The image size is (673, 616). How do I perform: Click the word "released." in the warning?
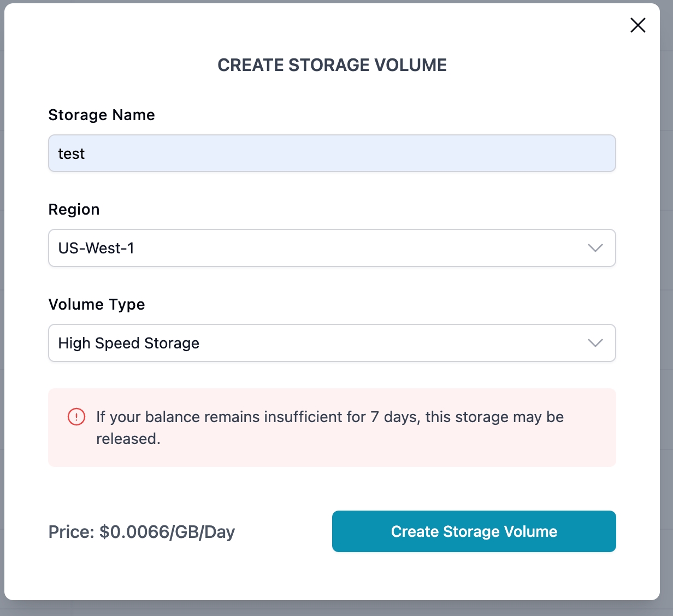(128, 439)
